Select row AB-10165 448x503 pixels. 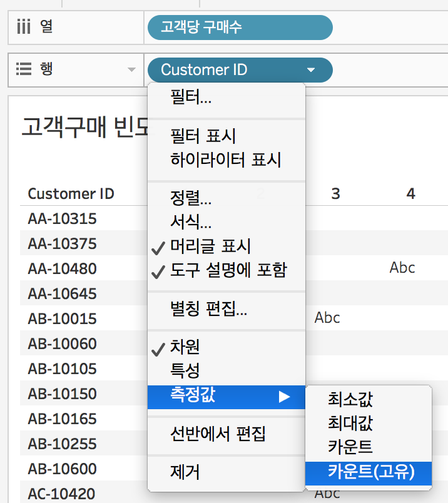[x=63, y=419]
